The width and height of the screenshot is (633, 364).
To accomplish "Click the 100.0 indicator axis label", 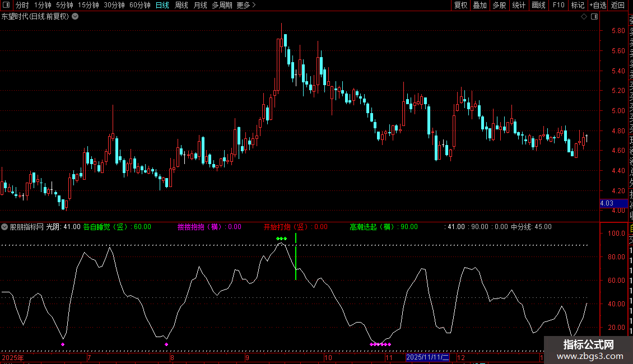I will 616,234.
